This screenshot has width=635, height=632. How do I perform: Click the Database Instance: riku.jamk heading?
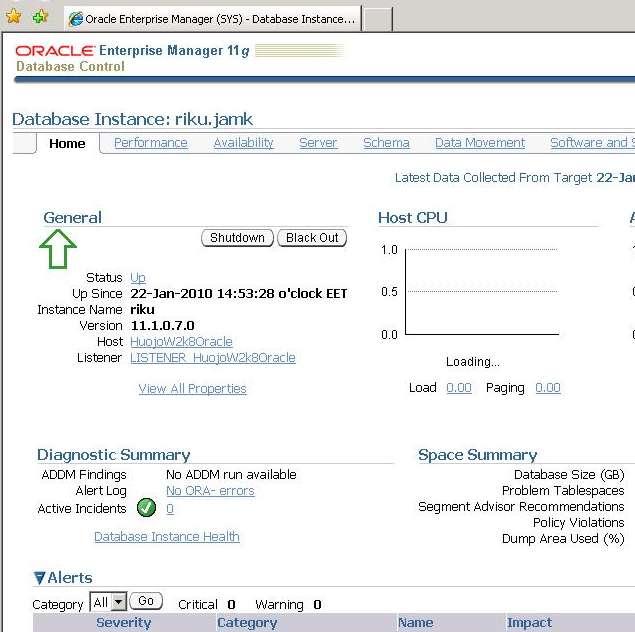point(132,119)
